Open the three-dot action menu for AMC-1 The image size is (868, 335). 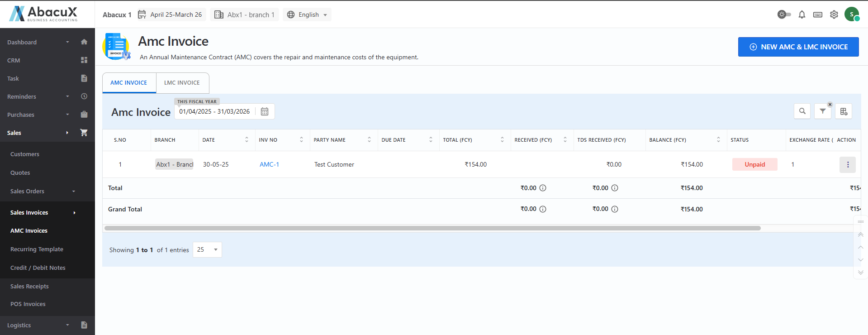847,164
